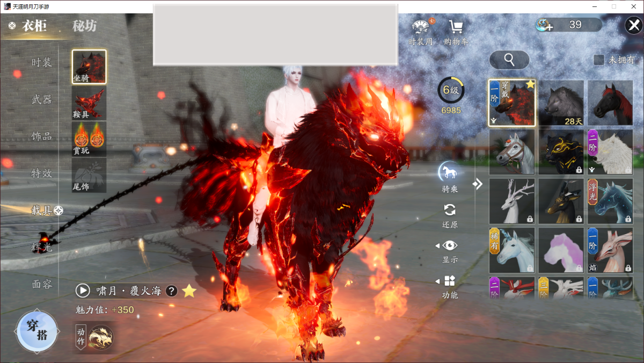Toggle the 未拥有 checkbox
644x363 pixels.
point(599,60)
